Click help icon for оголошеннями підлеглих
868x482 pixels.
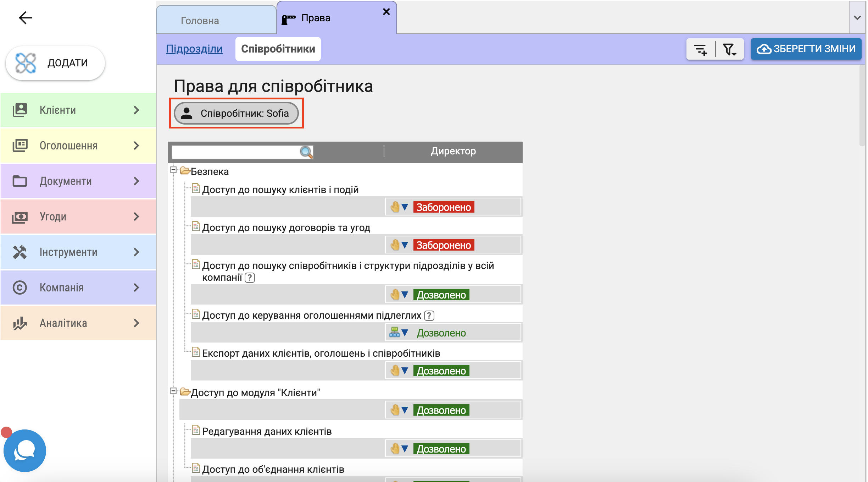point(429,316)
